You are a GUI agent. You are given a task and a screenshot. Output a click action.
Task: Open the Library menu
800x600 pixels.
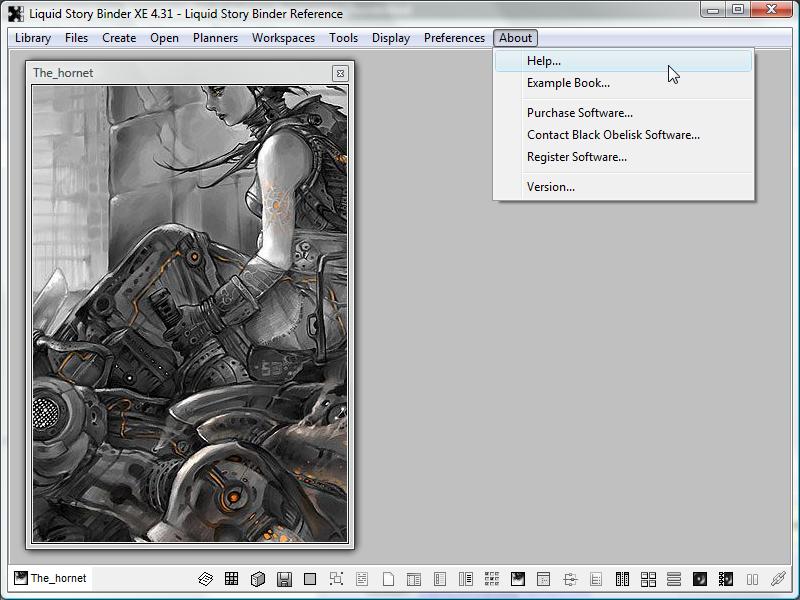[x=33, y=38]
